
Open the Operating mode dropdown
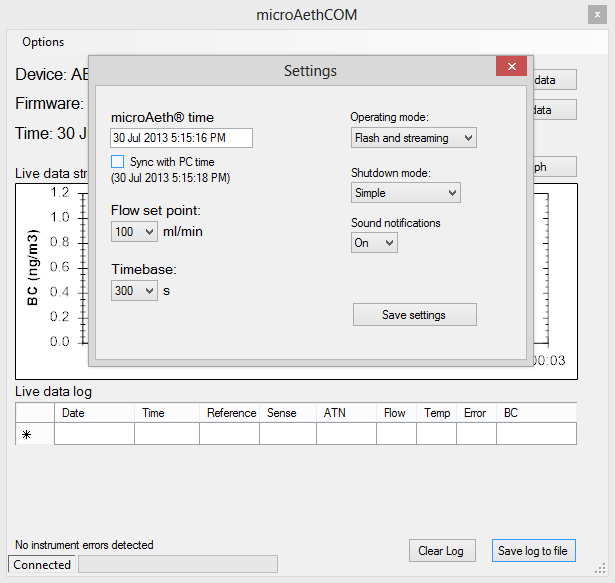[x=413, y=137]
